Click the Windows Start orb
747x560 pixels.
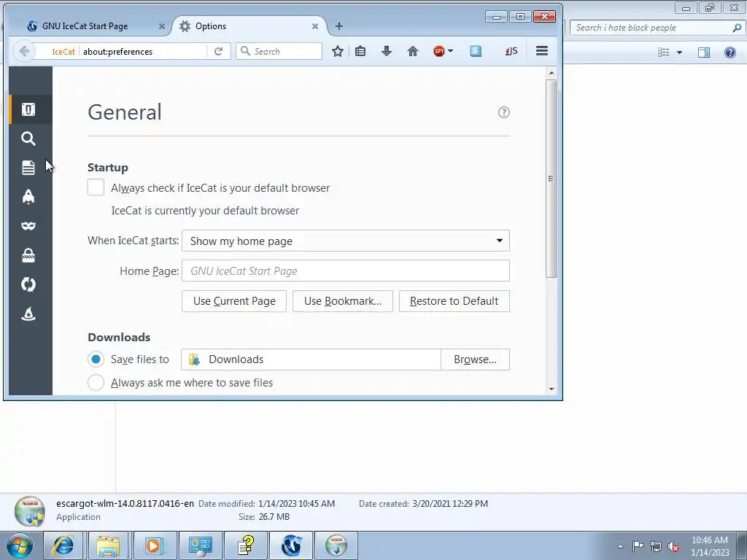click(20, 545)
